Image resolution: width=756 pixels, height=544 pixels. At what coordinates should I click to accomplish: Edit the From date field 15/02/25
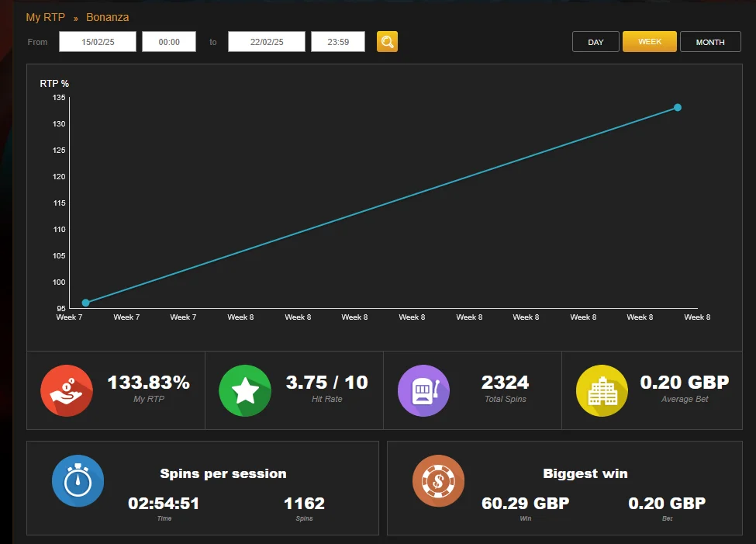(98, 41)
